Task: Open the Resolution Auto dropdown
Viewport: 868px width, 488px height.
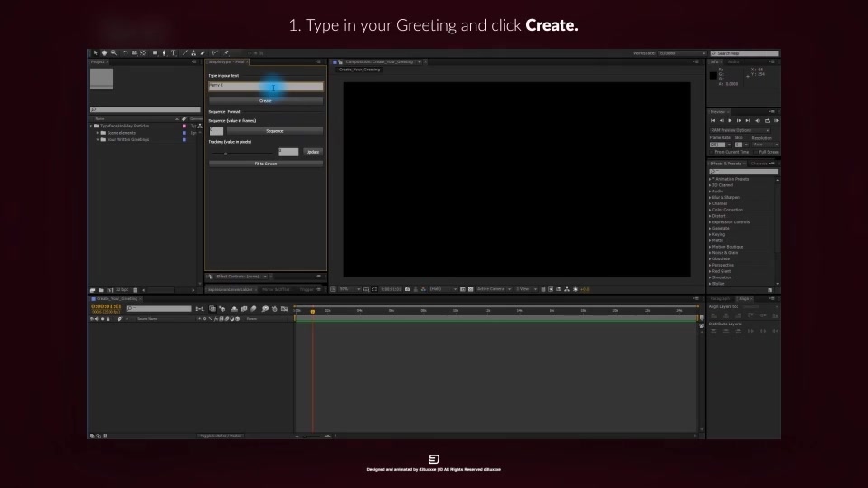Action: point(765,145)
